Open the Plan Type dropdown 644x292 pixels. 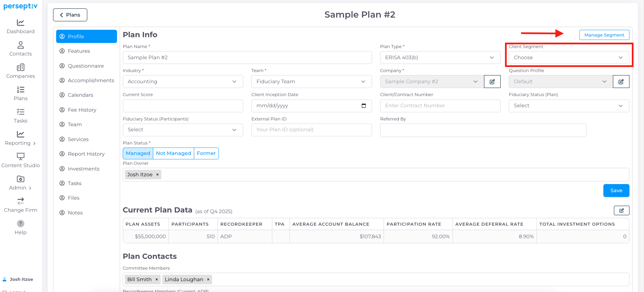(x=440, y=58)
